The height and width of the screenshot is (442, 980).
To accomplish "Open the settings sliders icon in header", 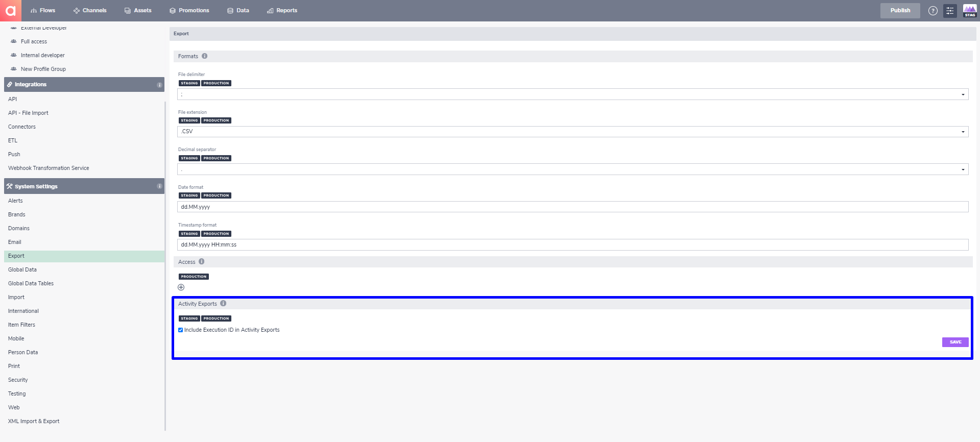I will pyautogui.click(x=950, y=11).
